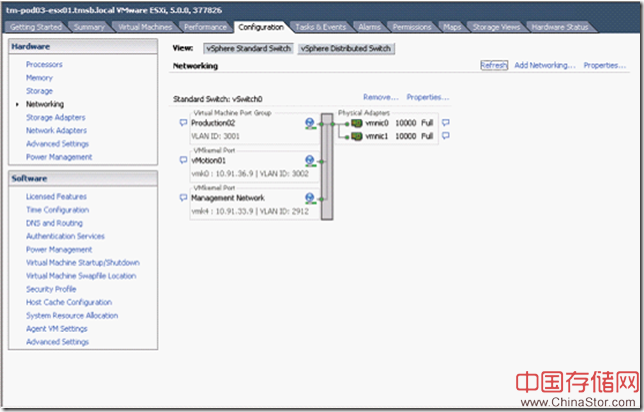Open the Summary tab
The width and height of the screenshot is (644, 412).
[89, 27]
